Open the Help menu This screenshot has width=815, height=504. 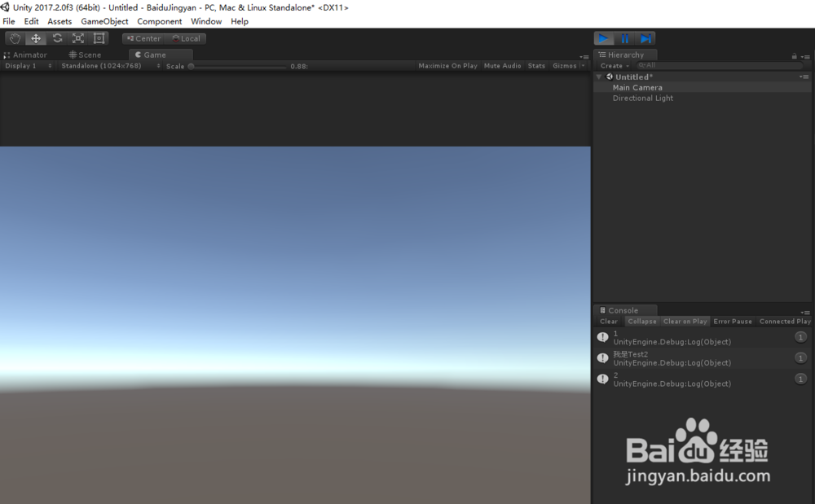[240, 21]
